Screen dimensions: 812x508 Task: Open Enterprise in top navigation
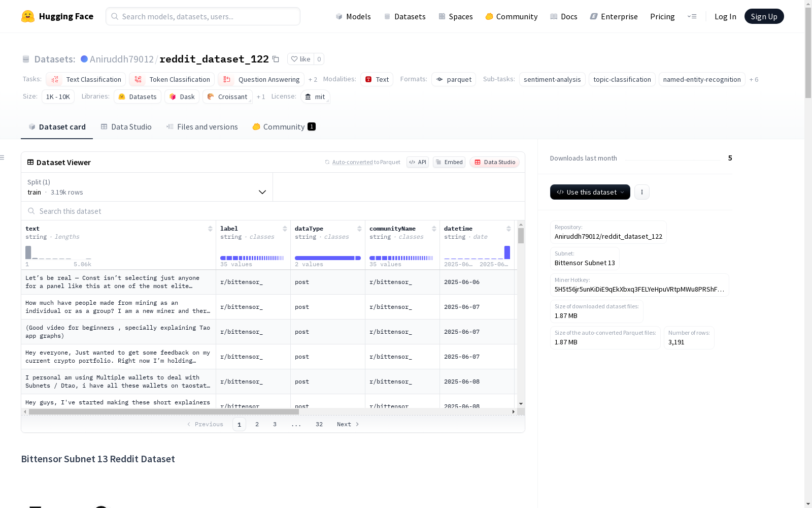614,16
